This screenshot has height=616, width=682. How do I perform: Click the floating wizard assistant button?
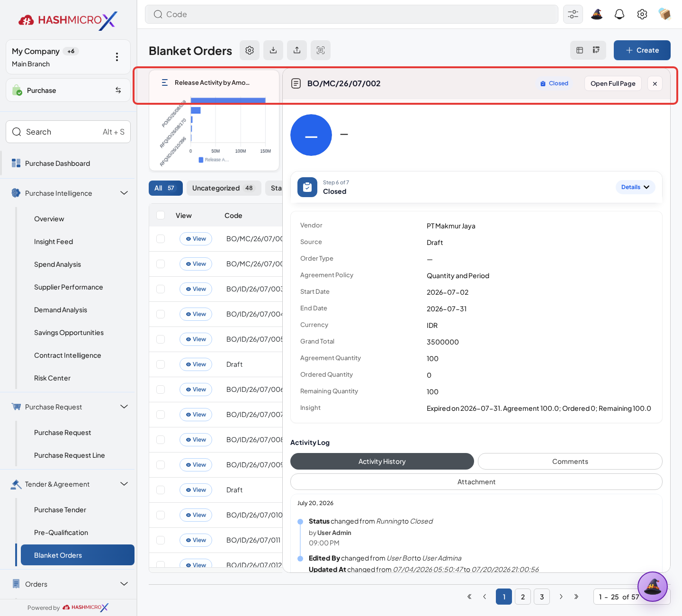[653, 587]
